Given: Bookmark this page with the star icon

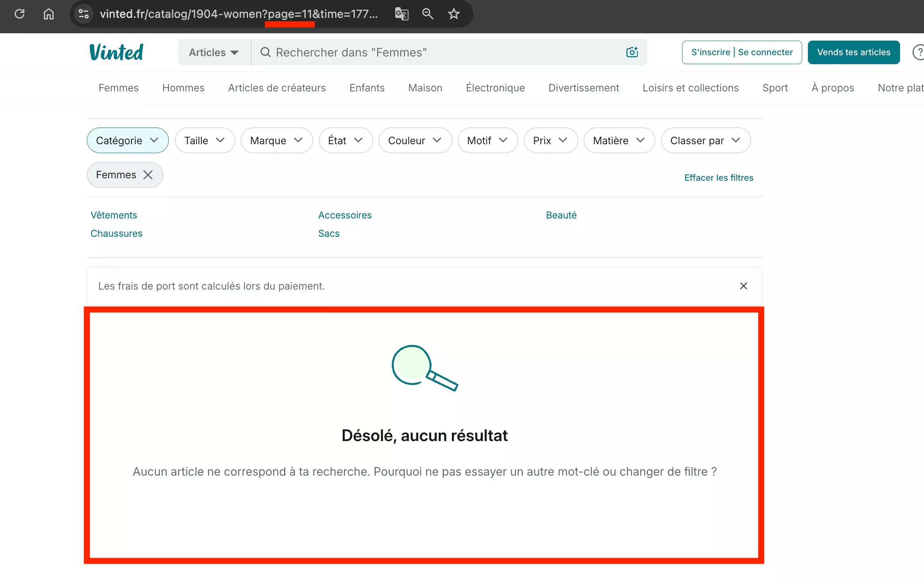Looking at the screenshot, I should 453,14.
